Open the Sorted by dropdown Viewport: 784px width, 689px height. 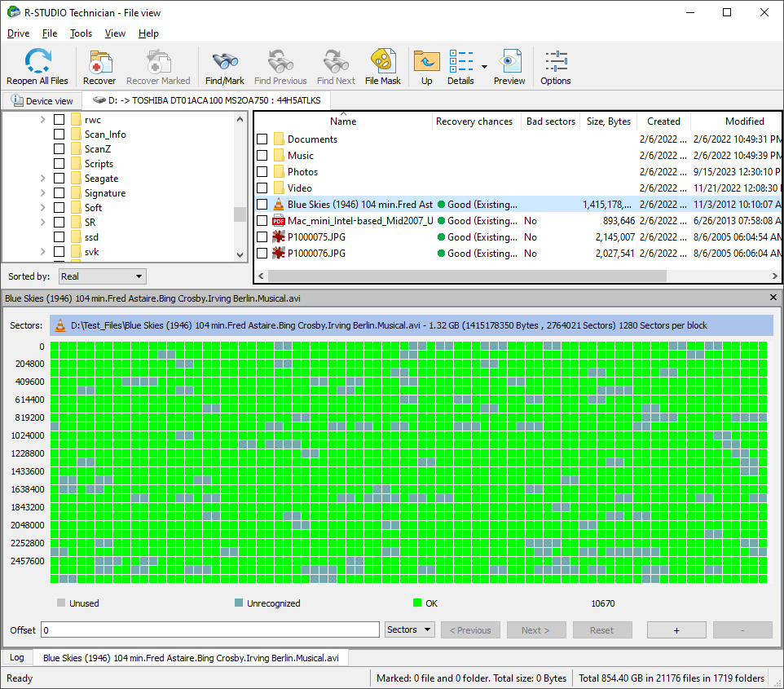pyautogui.click(x=103, y=276)
